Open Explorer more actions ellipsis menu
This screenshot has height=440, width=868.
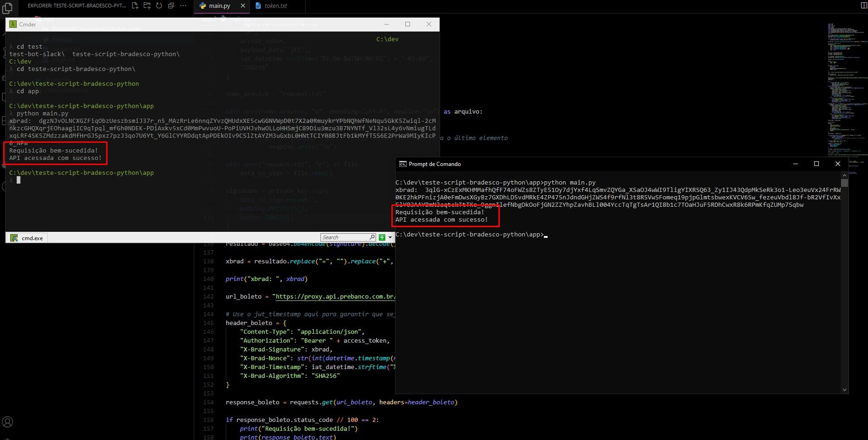point(183,6)
